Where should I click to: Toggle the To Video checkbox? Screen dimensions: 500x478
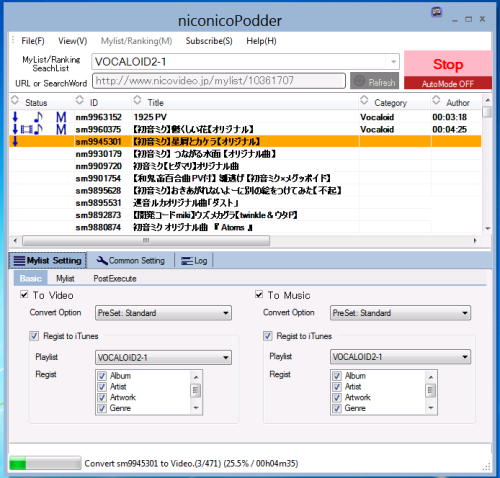click(24, 294)
